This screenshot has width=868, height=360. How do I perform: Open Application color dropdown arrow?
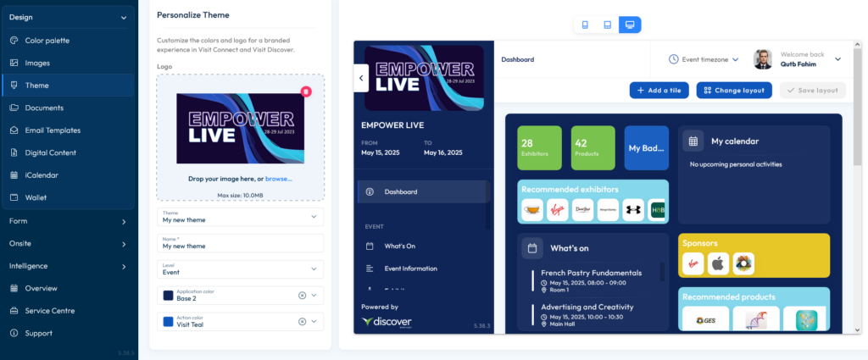point(314,296)
